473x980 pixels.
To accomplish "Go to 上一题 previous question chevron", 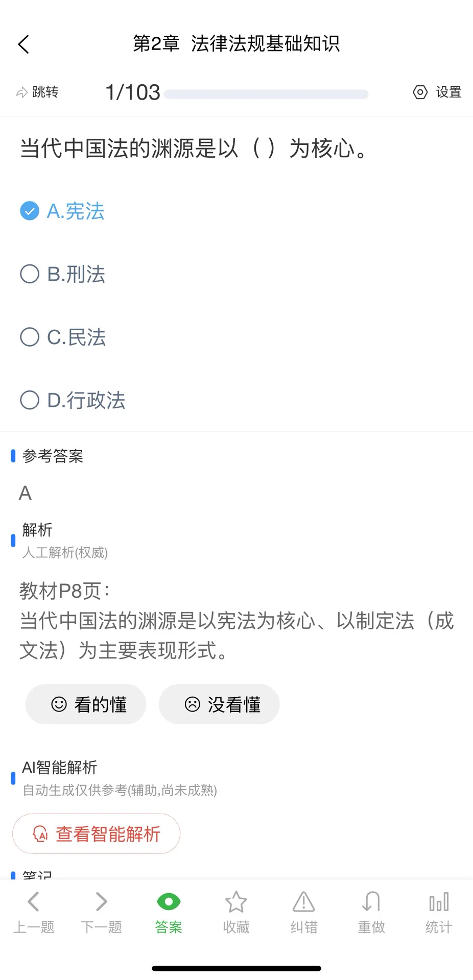I will [x=34, y=902].
